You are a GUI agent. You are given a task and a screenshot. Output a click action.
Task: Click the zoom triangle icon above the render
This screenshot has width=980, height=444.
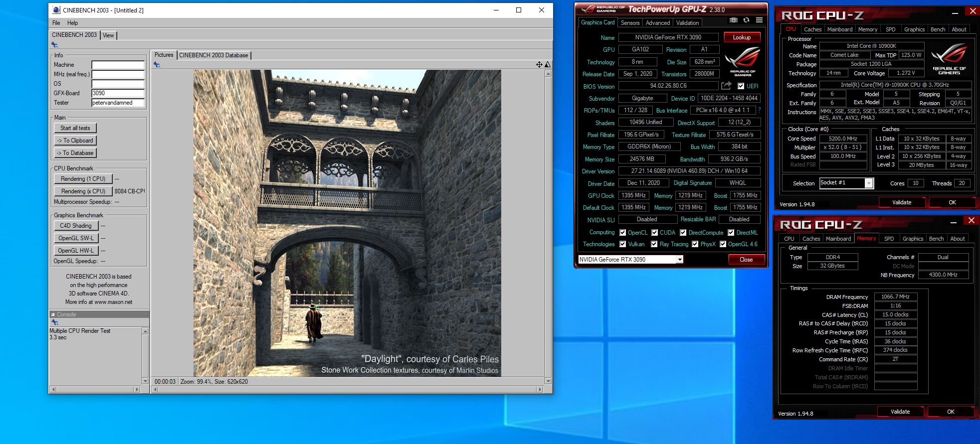coord(548,64)
